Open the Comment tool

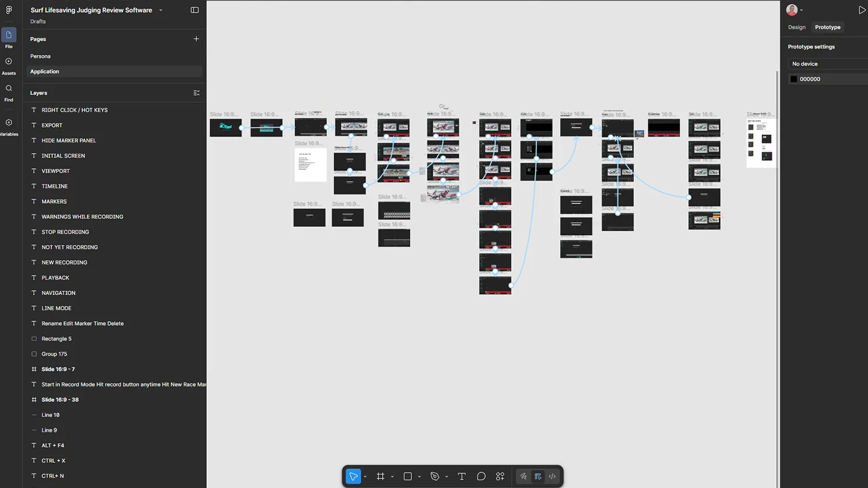(x=481, y=476)
